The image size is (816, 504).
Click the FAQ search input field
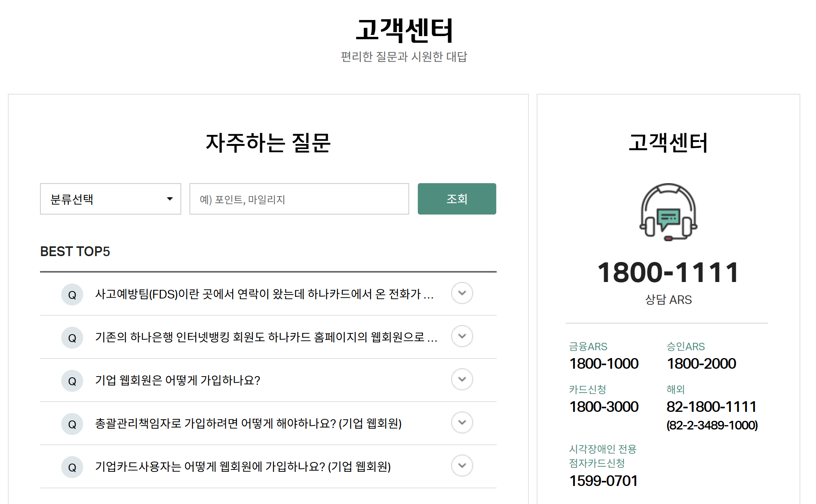pyautogui.click(x=299, y=199)
